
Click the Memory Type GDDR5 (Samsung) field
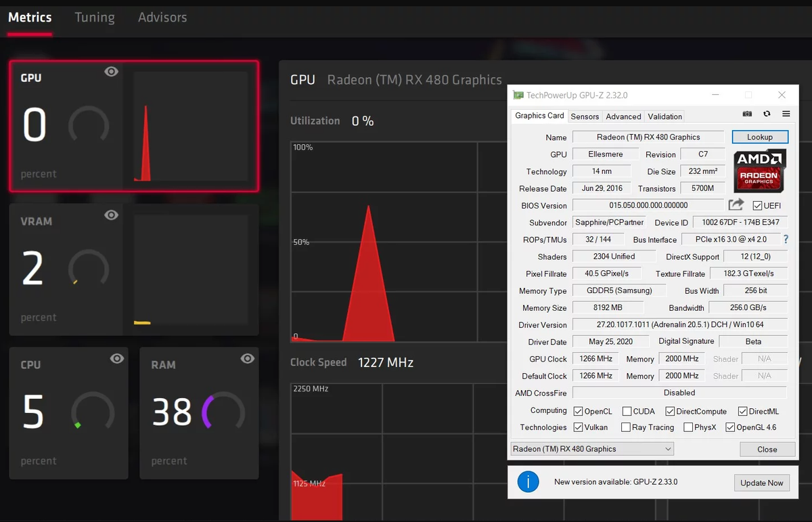tap(619, 290)
